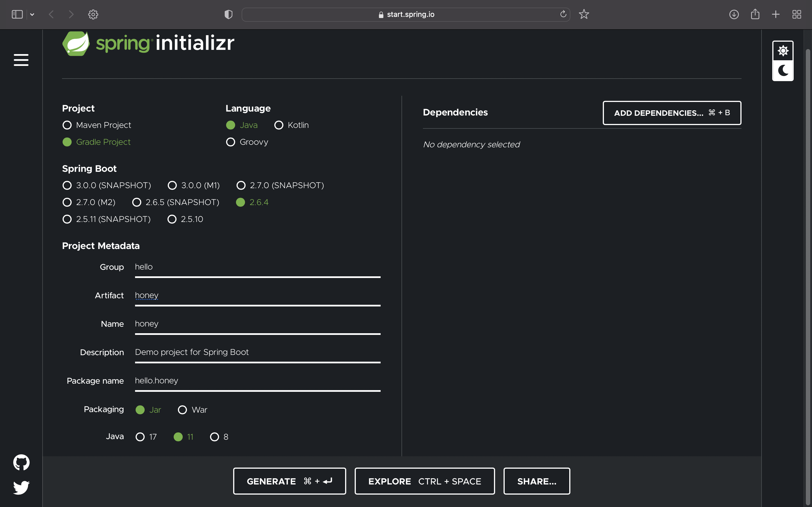Screen dimensions: 812x507
Task: Open the hamburger side menu
Action: 21,60
